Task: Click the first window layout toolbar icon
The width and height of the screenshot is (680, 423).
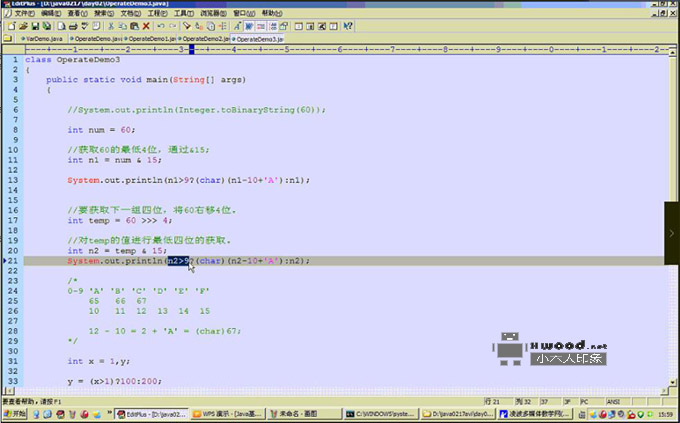Action: coord(298,26)
